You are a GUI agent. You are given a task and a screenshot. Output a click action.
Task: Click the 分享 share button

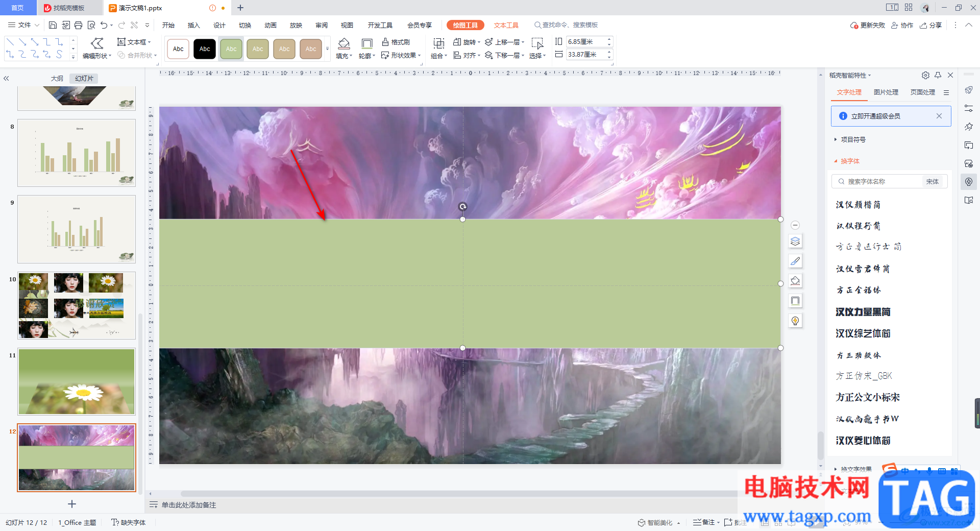(930, 25)
